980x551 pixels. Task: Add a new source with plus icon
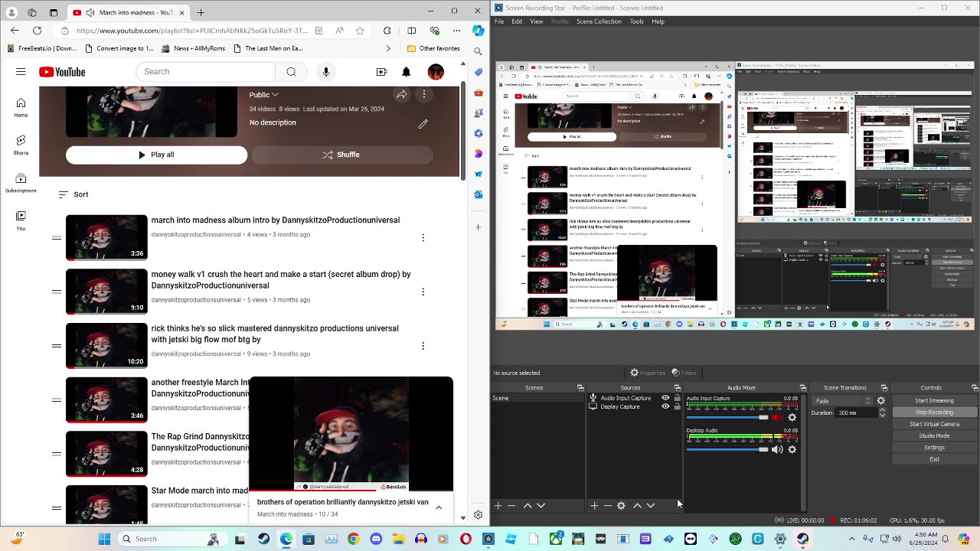[594, 506]
